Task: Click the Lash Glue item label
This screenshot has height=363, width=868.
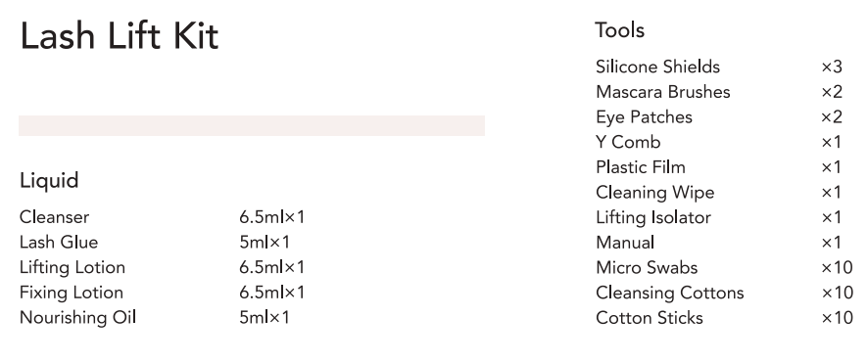Action: pyautogui.click(x=59, y=242)
